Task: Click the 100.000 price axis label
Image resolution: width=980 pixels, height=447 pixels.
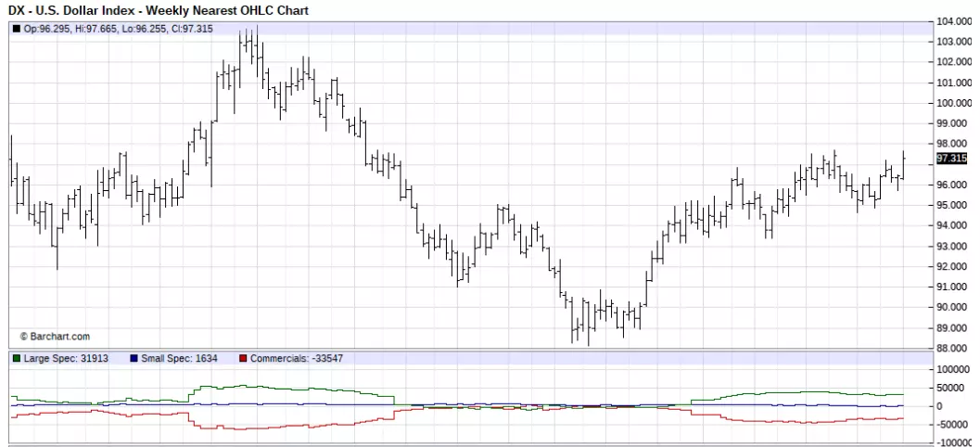Action: [954, 103]
